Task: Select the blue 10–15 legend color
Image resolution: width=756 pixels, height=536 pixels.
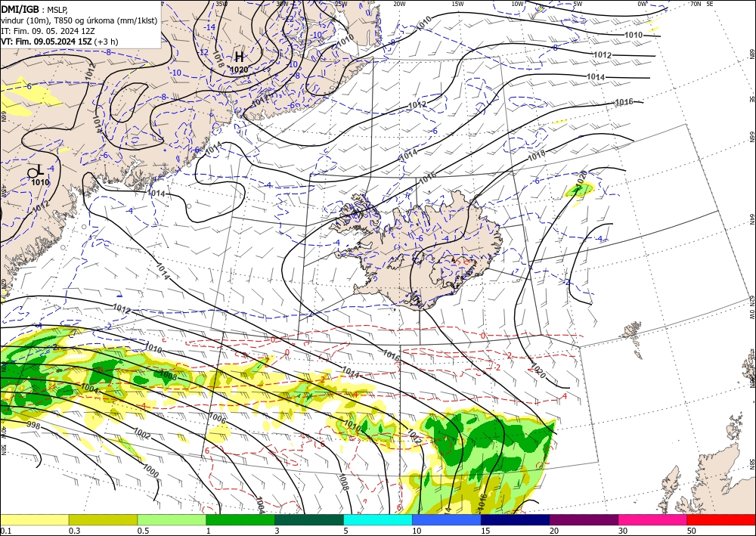Action: (447, 519)
